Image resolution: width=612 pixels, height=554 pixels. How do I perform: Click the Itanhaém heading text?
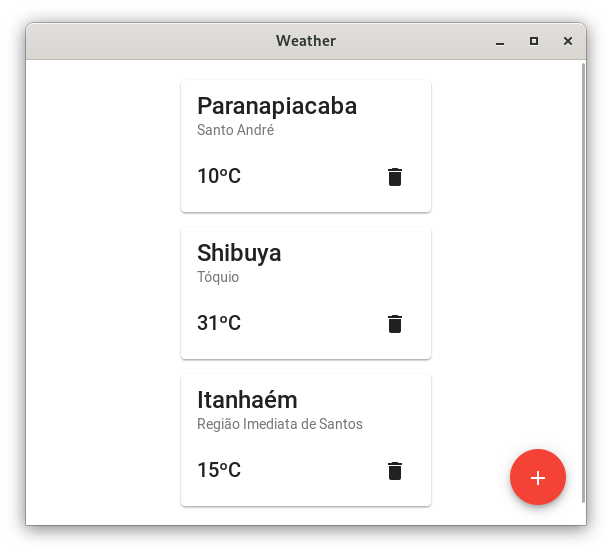point(247,400)
